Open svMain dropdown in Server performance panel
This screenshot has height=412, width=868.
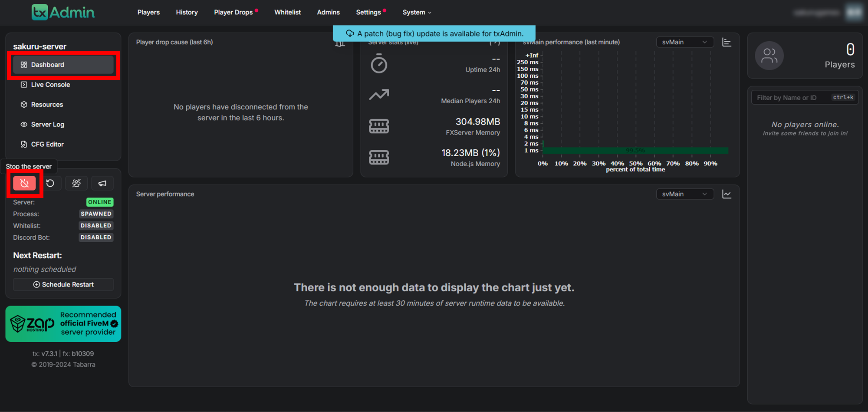click(x=684, y=194)
